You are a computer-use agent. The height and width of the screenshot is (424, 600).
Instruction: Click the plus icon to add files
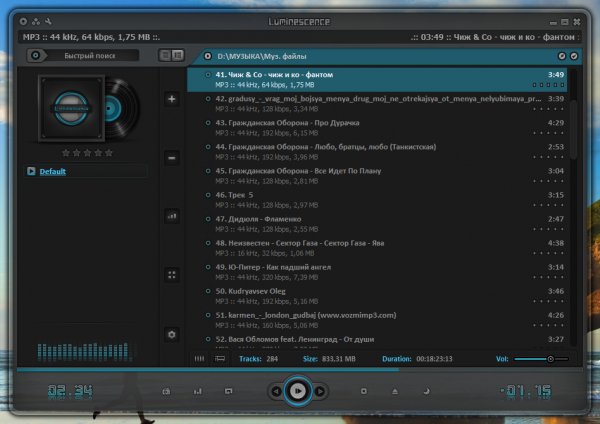[172, 99]
